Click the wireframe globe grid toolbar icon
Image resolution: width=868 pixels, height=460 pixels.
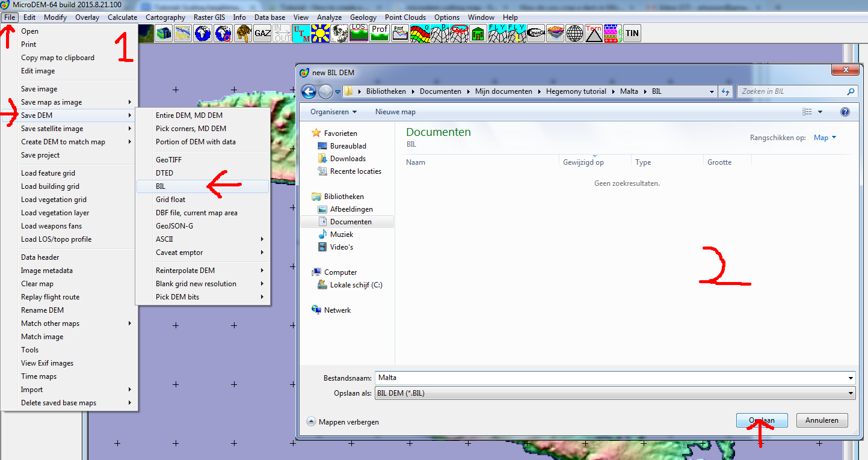click(574, 33)
